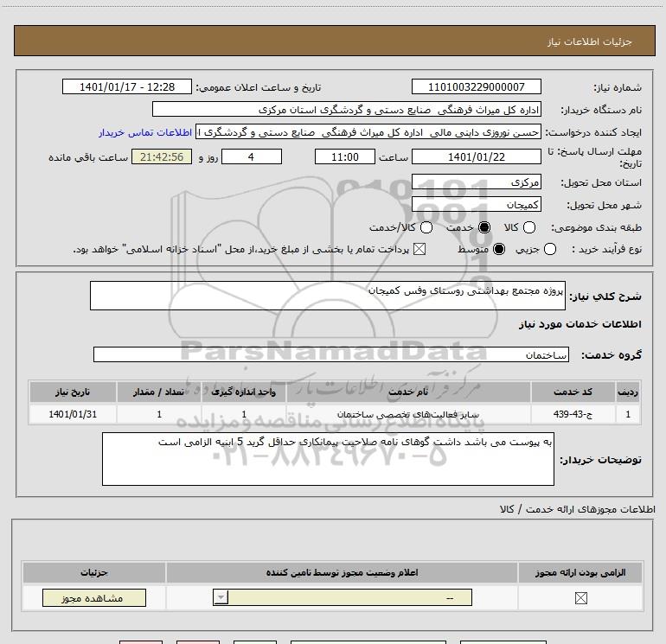The height and width of the screenshot is (644, 666).
Task: Toggle the اسناد خزانه اسلامی payment checkbox
Action: pos(419,249)
